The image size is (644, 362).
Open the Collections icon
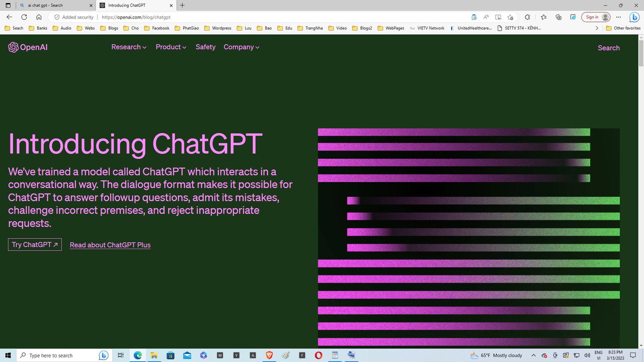click(558, 17)
